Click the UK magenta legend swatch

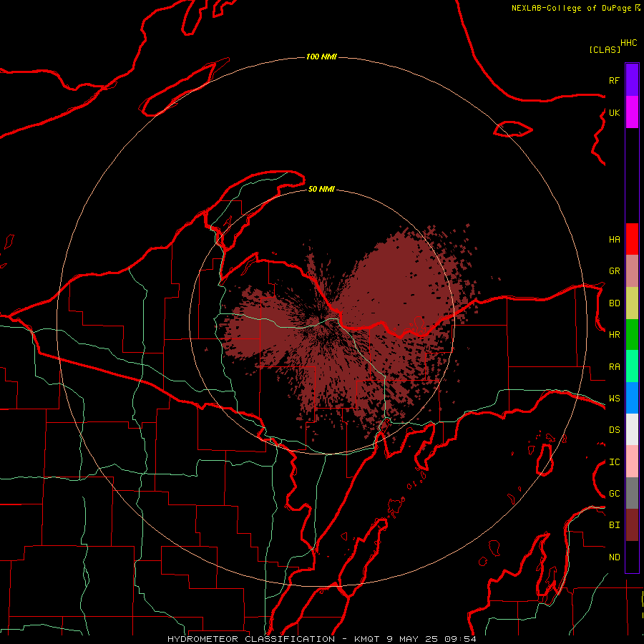click(632, 112)
